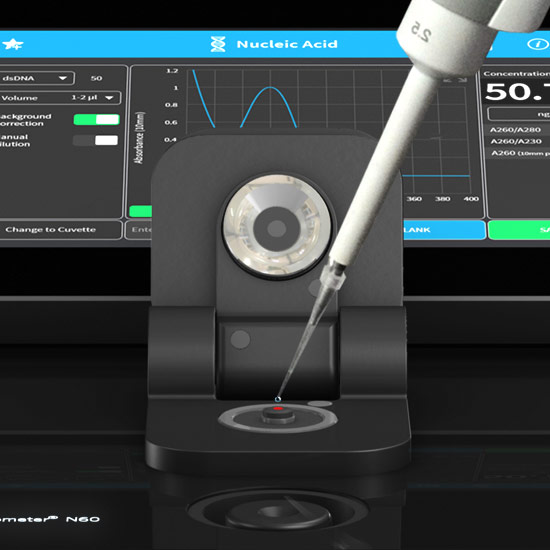550x550 pixels.
Task: Click the concentration value 50.7
Action: (x=517, y=92)
